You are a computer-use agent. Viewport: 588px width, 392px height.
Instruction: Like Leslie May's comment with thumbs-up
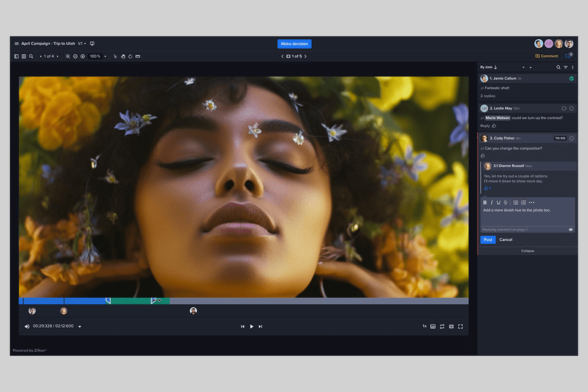click(494, 126)
